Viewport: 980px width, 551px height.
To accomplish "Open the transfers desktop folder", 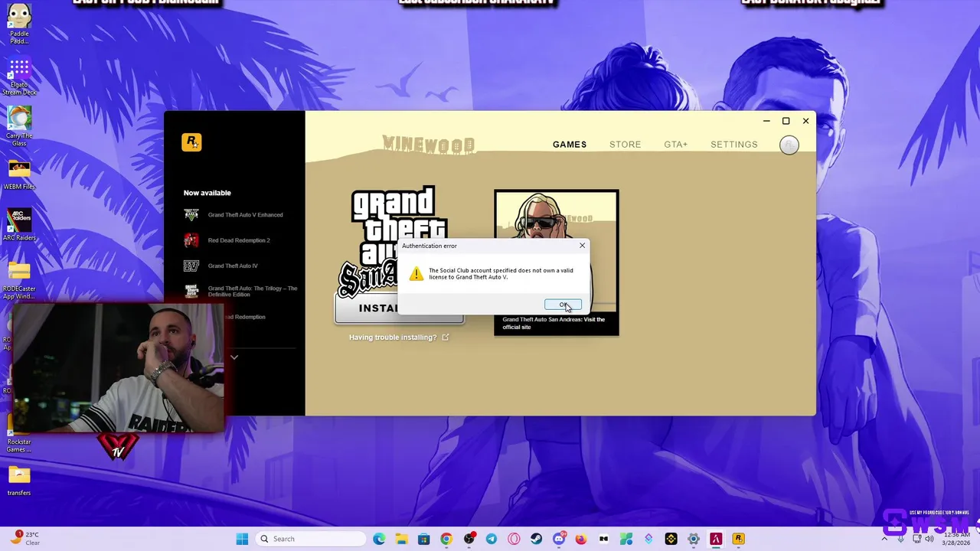I will point(19,481).
